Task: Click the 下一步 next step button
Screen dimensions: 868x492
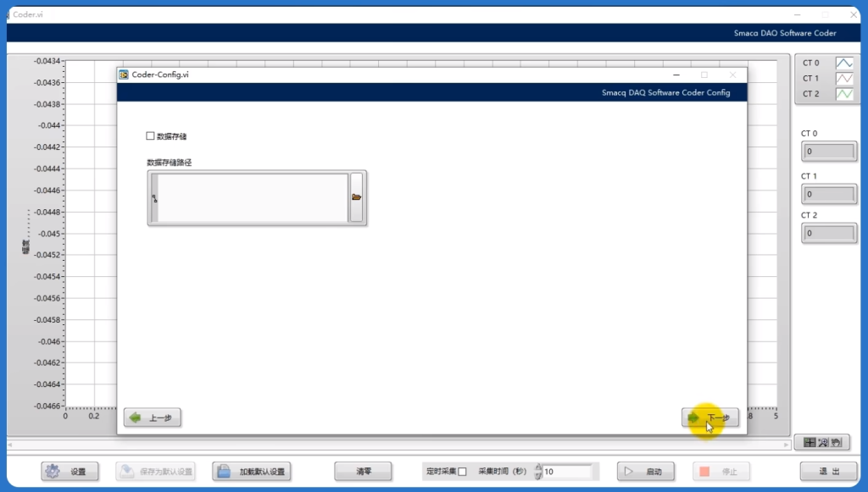Action: click(x=710, y=417)
